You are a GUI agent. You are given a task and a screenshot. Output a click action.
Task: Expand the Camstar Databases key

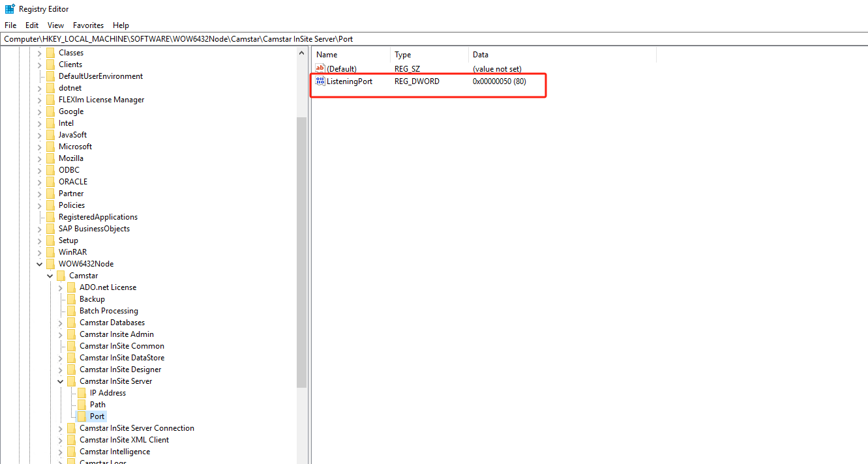[61, 323]
